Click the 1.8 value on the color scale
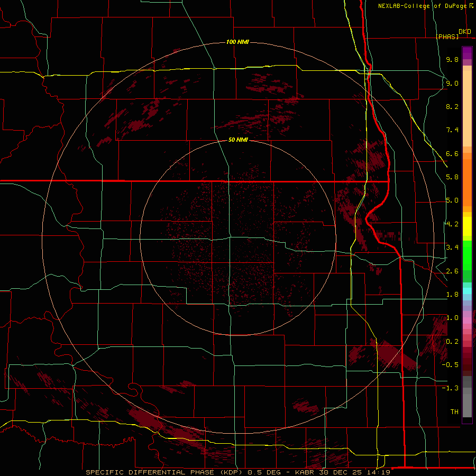 coord(452,295)
